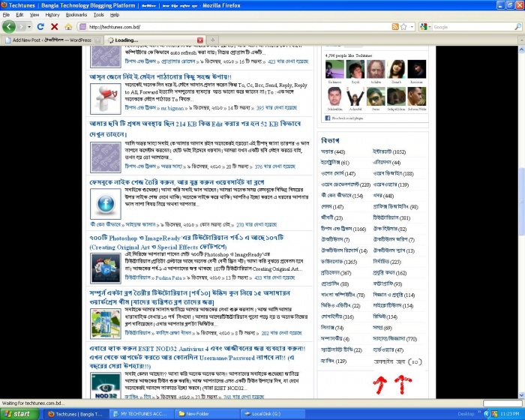Reload the page with the blue reload icon

coord(40,27)
